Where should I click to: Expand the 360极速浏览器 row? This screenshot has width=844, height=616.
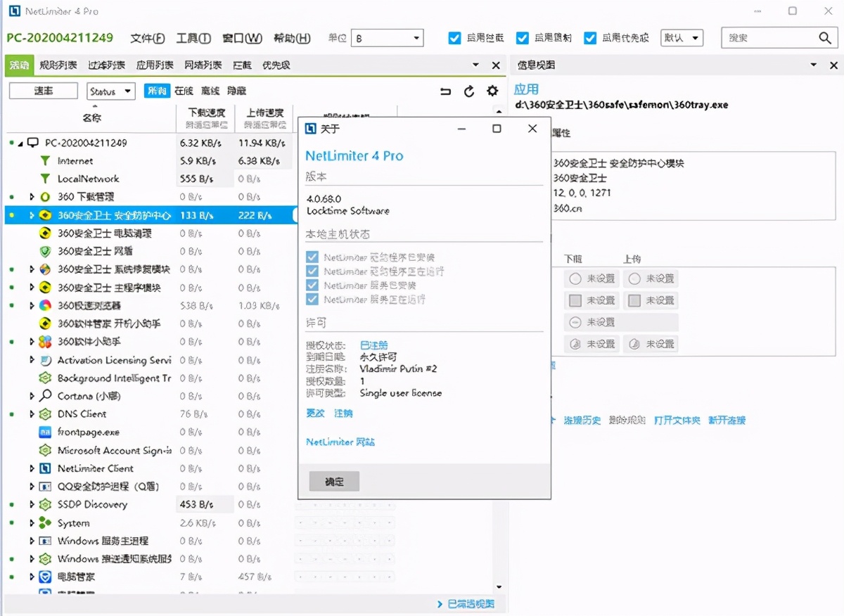pyautogui.click(x=32, y=305)
